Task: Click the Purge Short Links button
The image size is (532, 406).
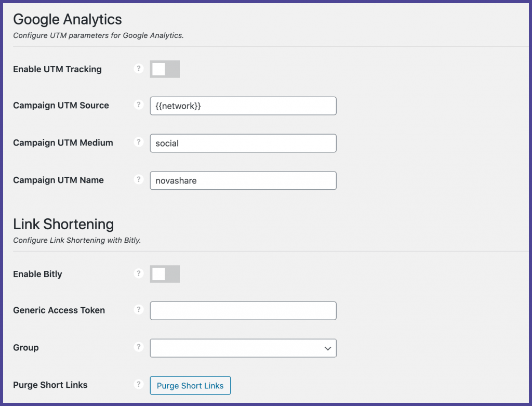Action: click(190, 386)
